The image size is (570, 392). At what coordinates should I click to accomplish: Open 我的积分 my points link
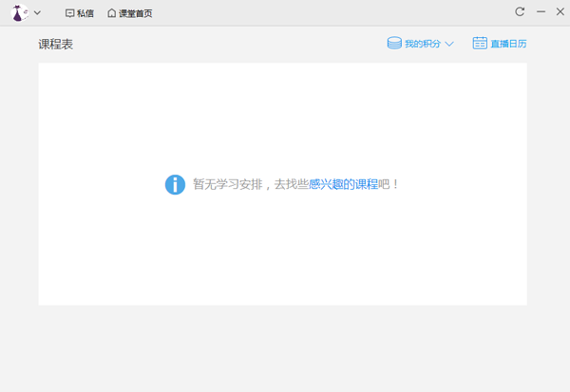pyautogui.click(x=423, y=44)
